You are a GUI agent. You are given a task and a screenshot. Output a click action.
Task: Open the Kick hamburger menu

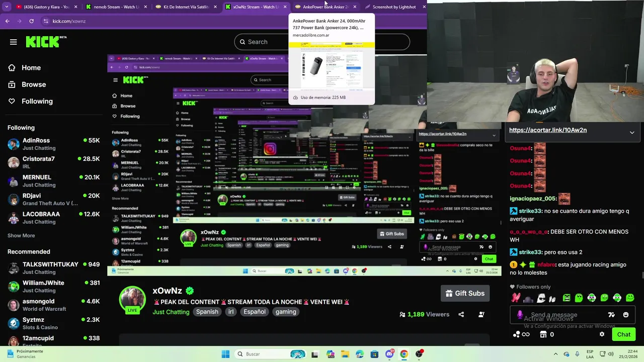click(x=14, y=42)
